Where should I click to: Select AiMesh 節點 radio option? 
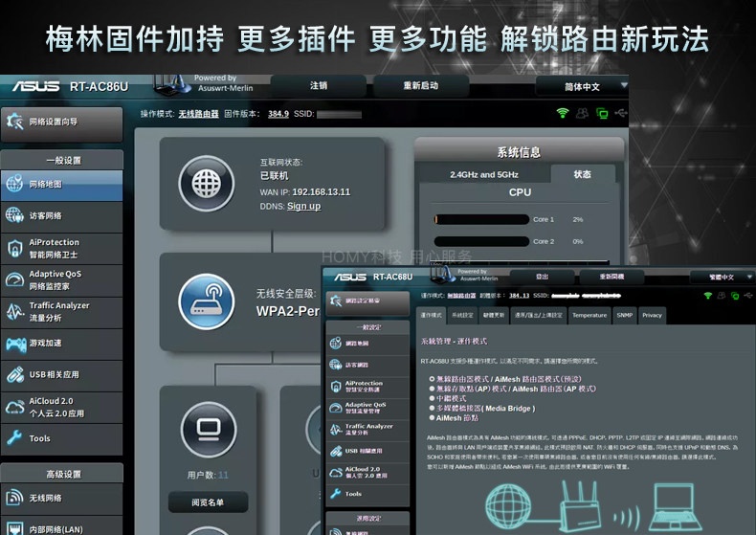tap(432, 418)
